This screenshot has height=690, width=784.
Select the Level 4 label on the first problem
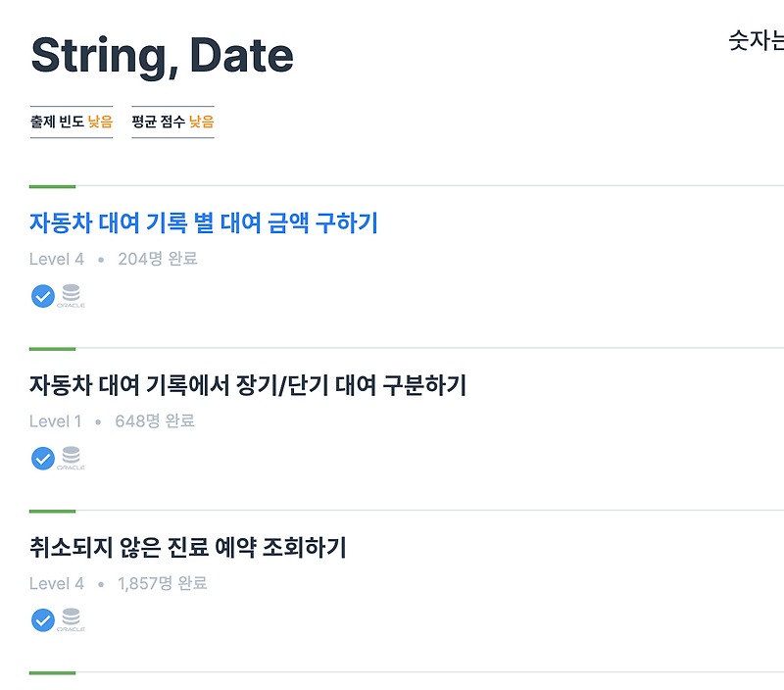(x=52, y=258)
